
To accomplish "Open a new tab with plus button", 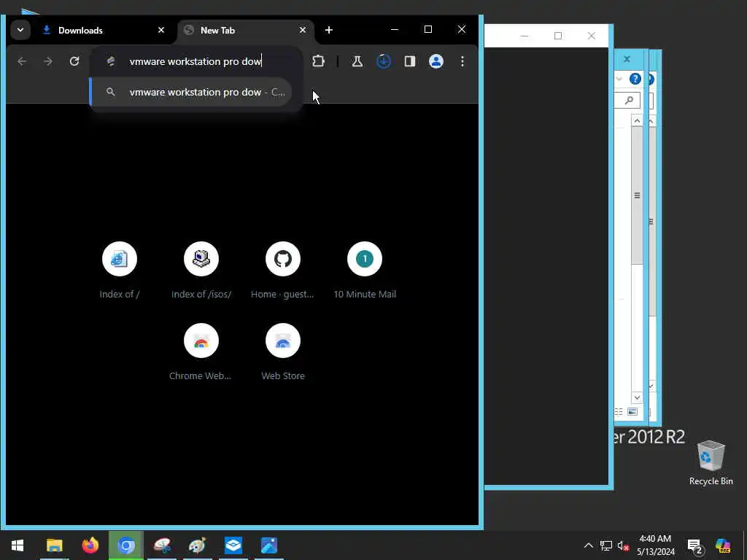I will point(329,30).
